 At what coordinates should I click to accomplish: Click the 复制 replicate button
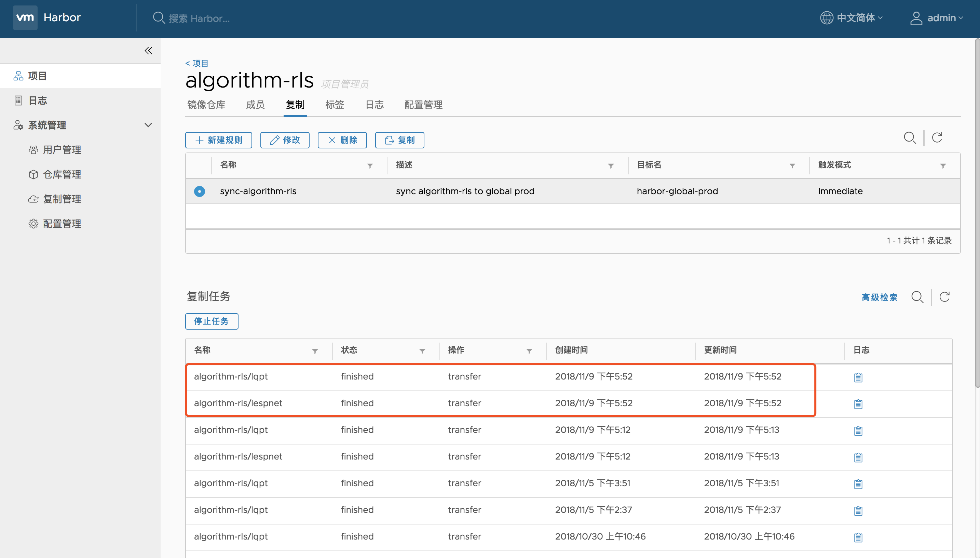(400, 140)
